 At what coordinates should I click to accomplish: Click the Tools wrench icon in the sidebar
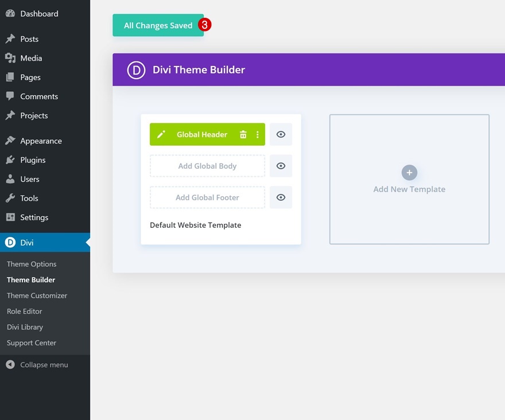click(x=10, y=198)
